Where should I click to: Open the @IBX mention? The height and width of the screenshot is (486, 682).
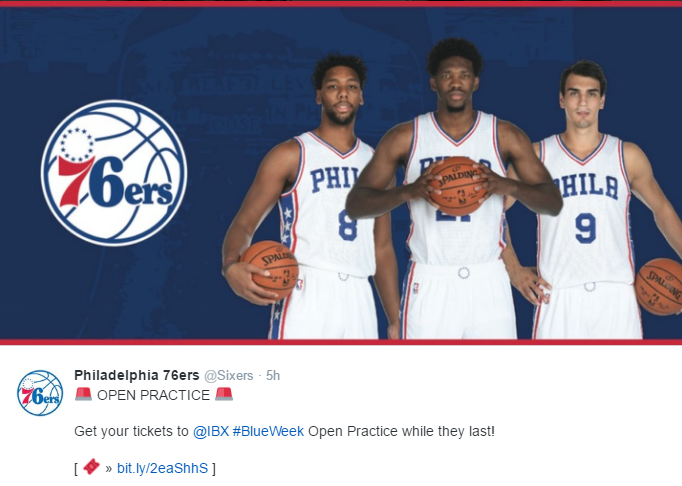pyautogui.click(x=211, y=431)
